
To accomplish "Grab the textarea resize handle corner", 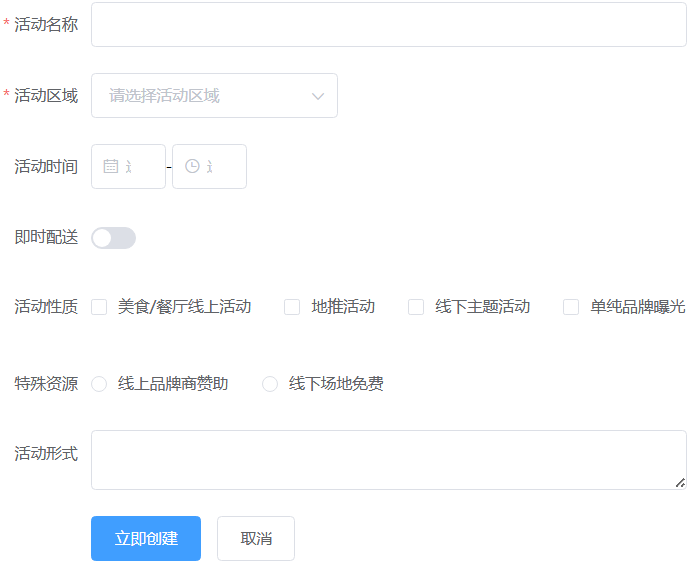I will click(x=680, y=483).
